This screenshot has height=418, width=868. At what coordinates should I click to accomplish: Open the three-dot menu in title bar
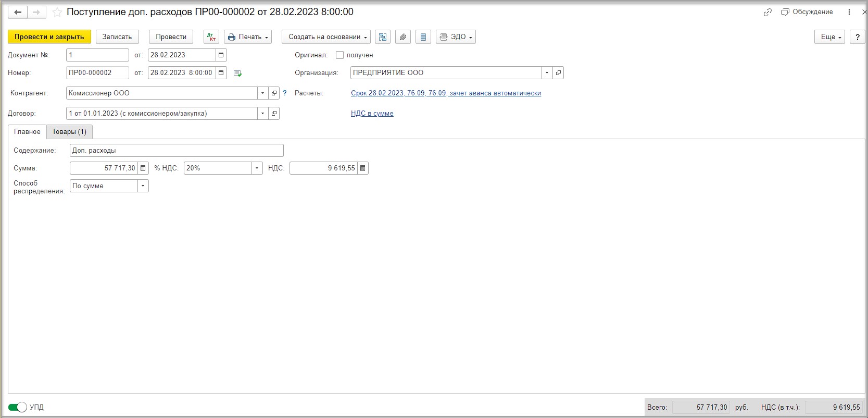pyautogui.click(x=850, y=12)
